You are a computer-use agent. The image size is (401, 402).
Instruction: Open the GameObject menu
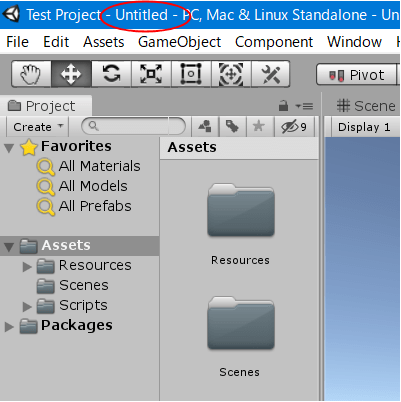pos(179,42)
